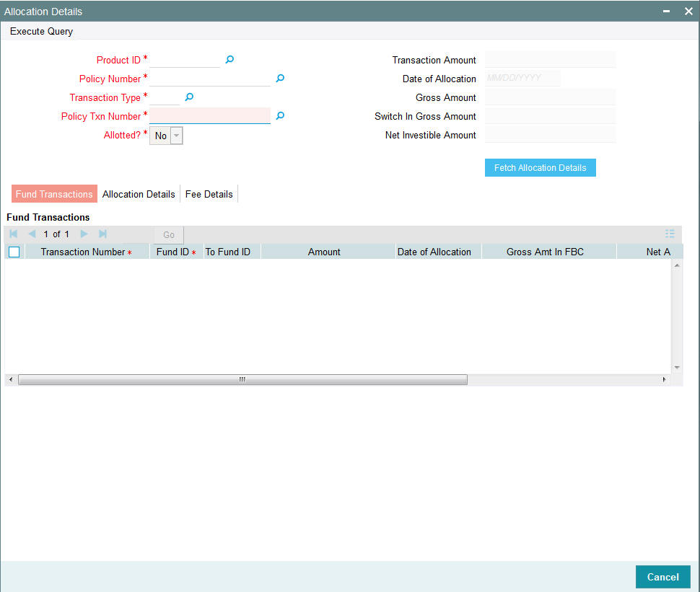Click Fetch Allocation Details button

pos(541,168)
